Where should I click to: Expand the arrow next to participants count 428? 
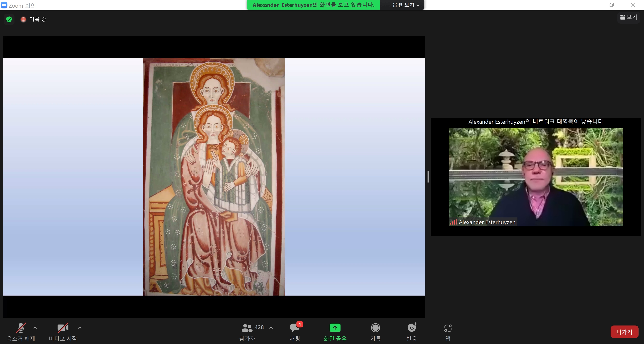click(x=271, y=328)
